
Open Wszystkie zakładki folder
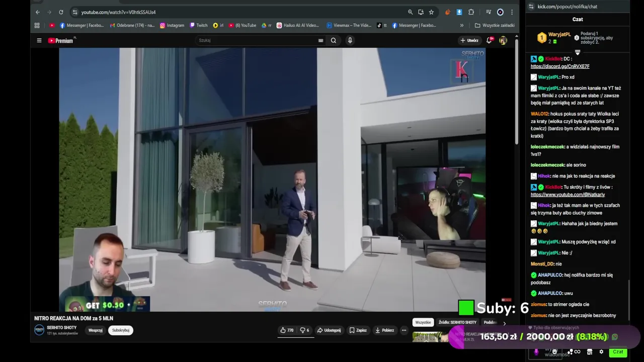[495, 25]
